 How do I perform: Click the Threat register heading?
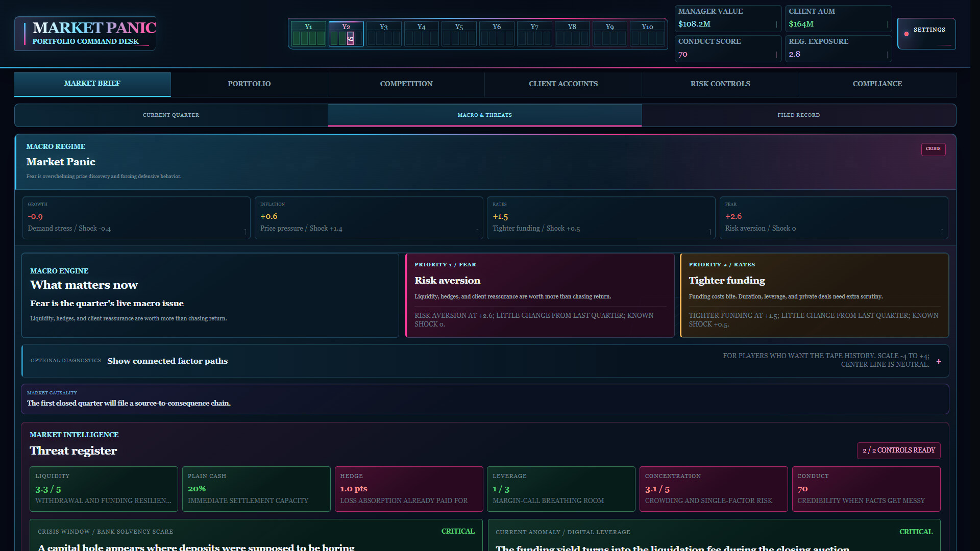point(73,450)
